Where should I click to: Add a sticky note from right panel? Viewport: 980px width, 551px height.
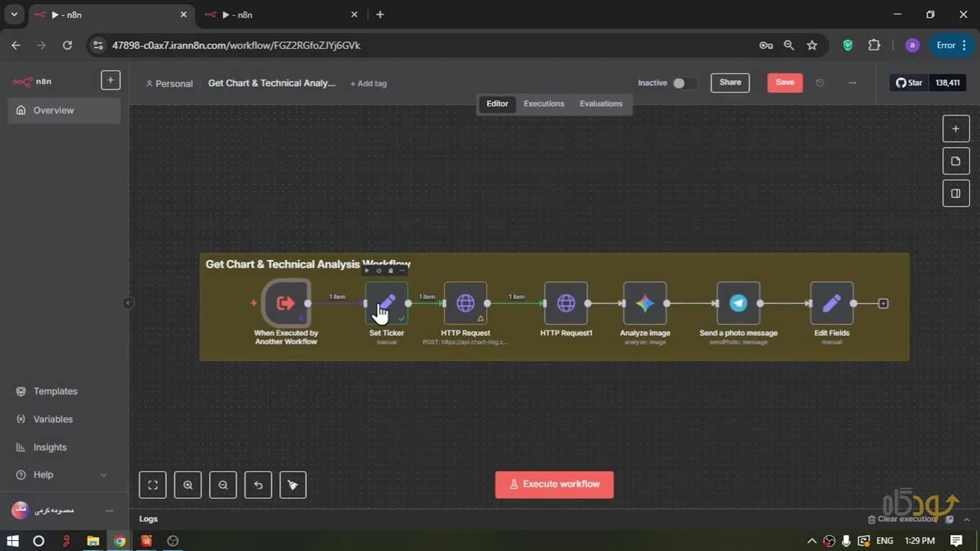(x=955, y=161)
